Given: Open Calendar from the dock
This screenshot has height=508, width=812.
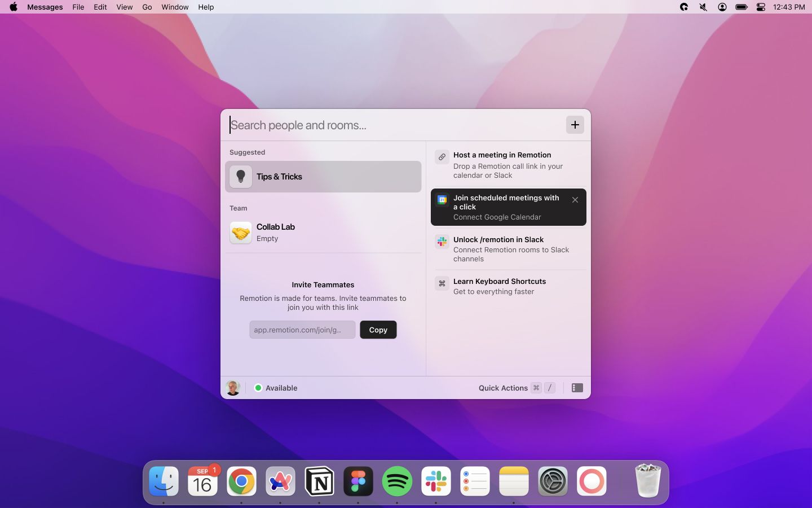Looking at the screenshot, I should click(x=202, y=481).
